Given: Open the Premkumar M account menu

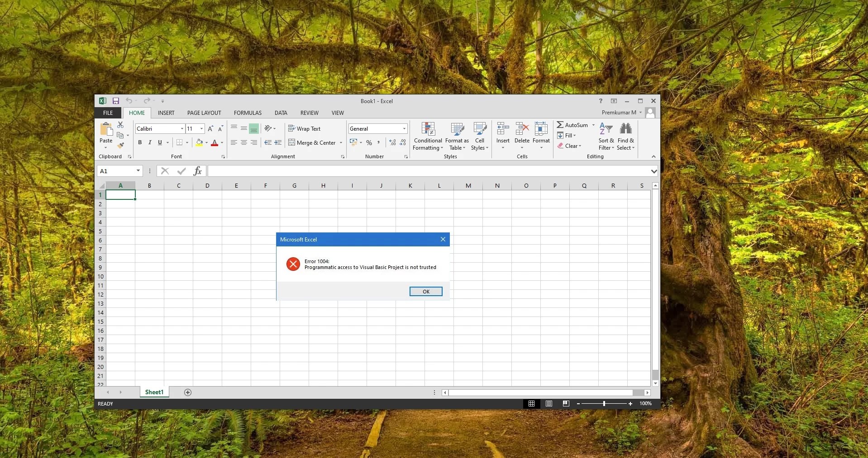Looking at the screenshot, I should (x=621, y=113).
